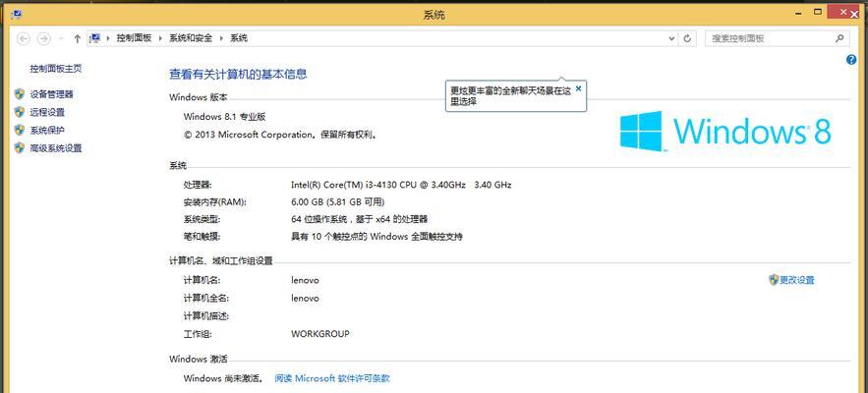
Task: Click the text Windows 8.1 专业版
Action: 225,117
